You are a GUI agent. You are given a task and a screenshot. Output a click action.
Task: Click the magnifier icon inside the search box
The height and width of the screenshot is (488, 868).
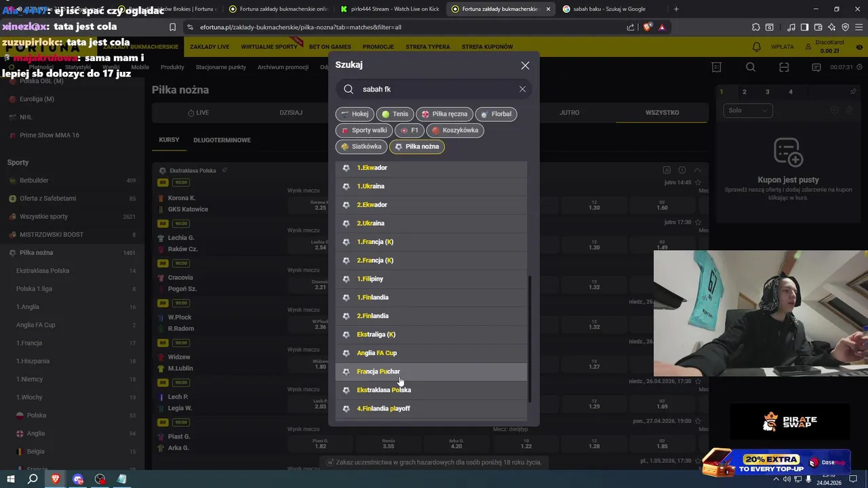pos(349,89)
